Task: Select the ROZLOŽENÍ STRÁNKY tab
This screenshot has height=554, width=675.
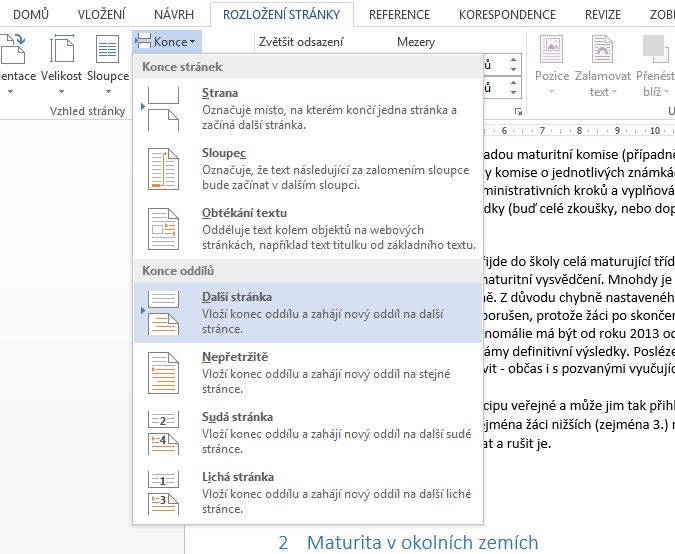Action: pyautogui.click(x=282, y=15)
